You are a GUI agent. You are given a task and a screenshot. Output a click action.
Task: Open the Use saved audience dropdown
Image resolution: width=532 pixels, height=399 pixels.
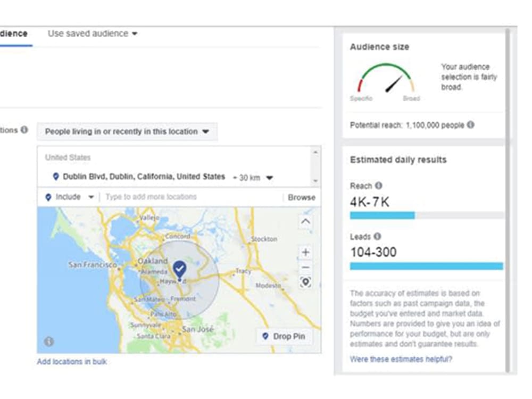tap(92, 34)
